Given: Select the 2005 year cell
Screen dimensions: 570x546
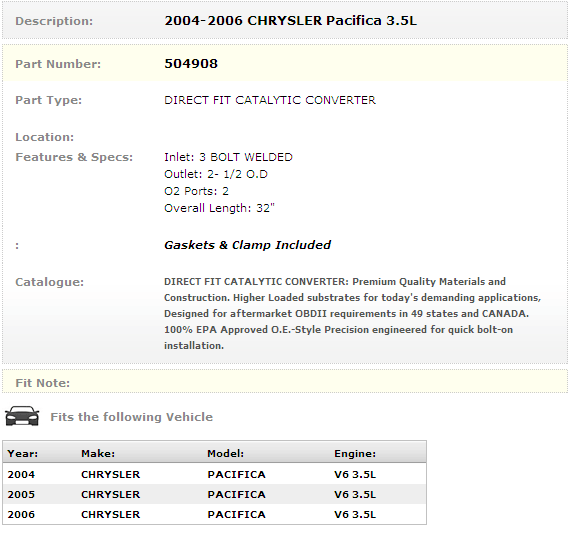Looking at the screenshot, I should point(21,494).
